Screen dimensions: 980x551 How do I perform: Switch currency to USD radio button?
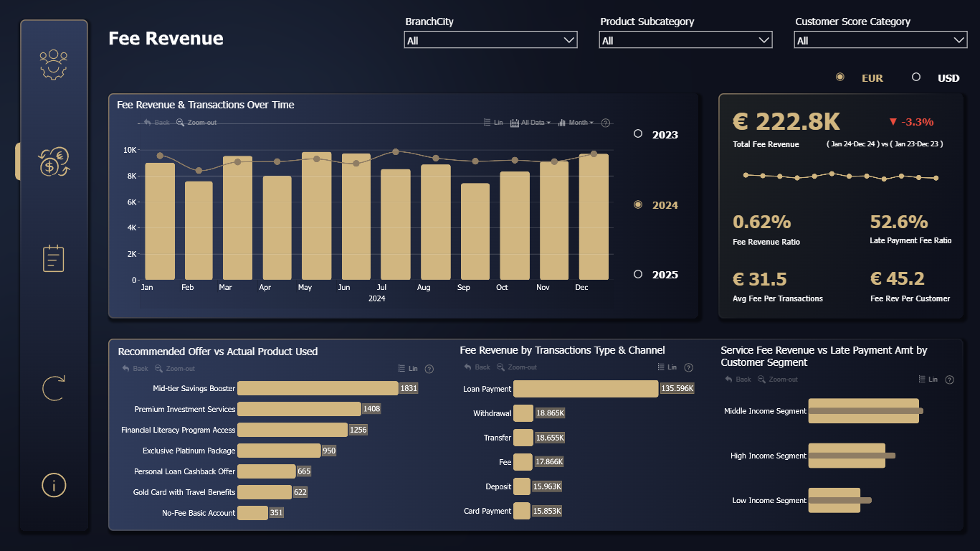915,77
